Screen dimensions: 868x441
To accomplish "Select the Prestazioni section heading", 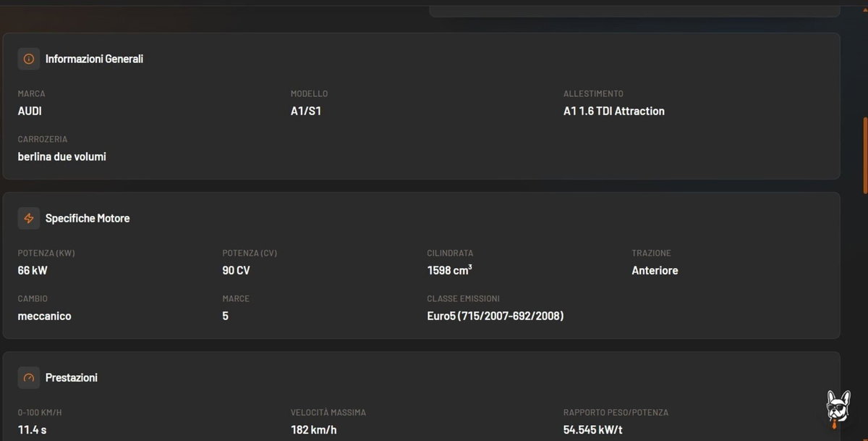I will 72,377.
